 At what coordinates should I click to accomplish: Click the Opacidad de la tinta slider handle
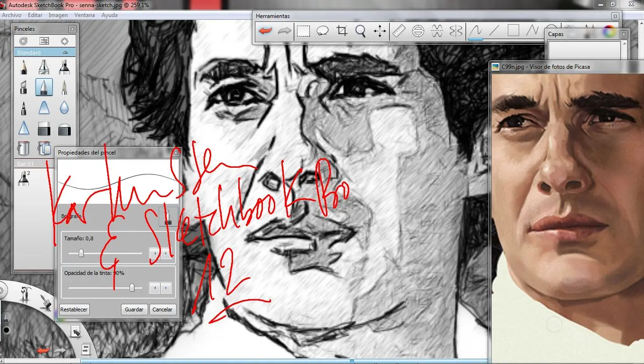(x=132, y=288)
